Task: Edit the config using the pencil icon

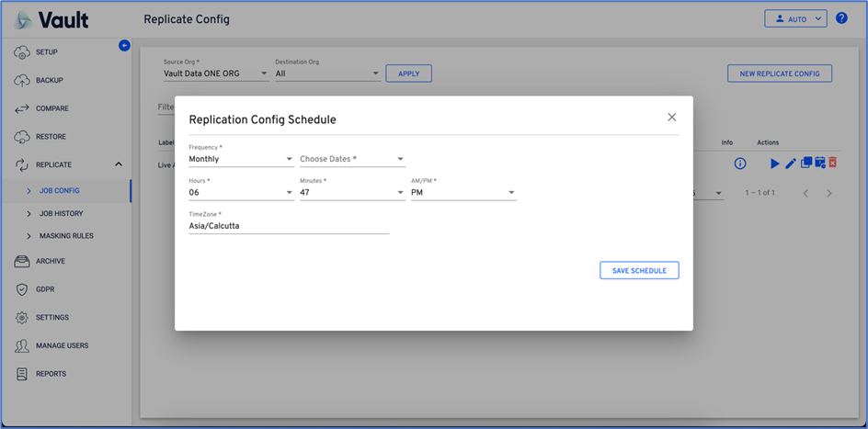Action: [x=791, y=164]
